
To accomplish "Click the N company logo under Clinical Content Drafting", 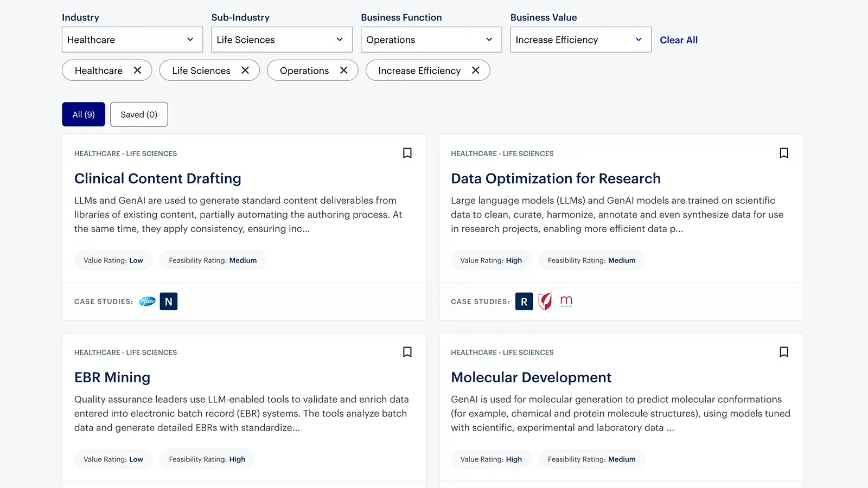I will (x=168, y=301).
